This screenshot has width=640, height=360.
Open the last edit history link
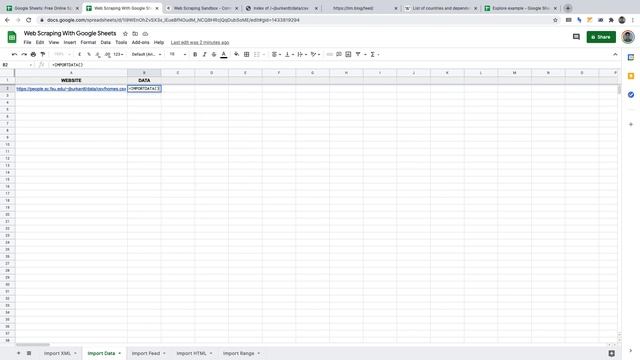click(200, 42)
